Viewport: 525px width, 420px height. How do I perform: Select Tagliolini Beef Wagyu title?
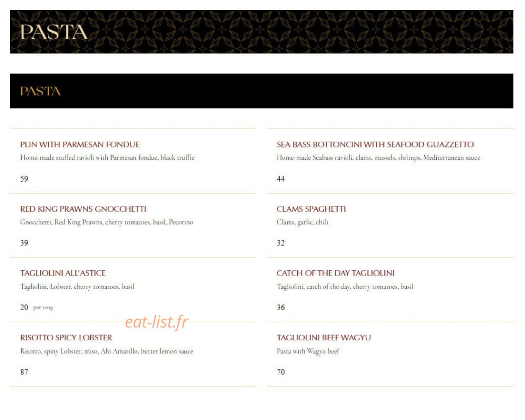pyautogui.click(x=324, y=338)
